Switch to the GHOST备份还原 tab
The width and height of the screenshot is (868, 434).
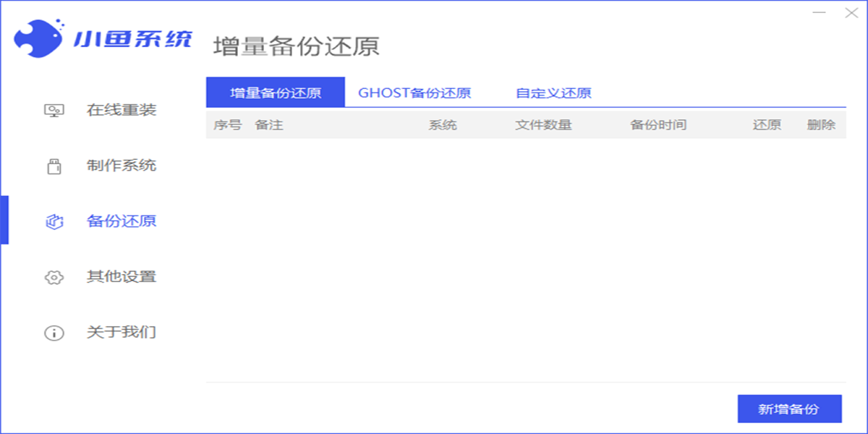[414, 93]
